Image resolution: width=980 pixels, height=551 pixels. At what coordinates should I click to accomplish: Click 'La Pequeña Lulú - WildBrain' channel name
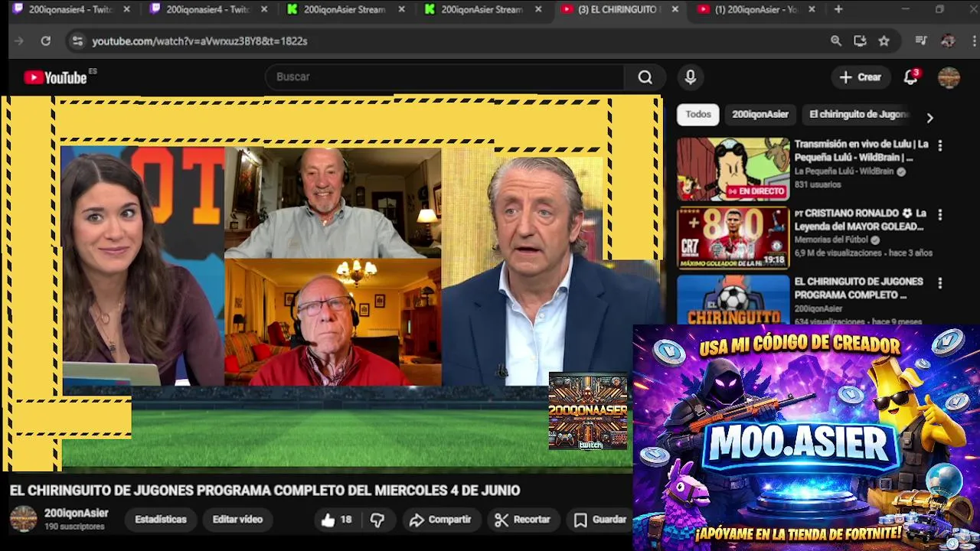click(844, 171)
